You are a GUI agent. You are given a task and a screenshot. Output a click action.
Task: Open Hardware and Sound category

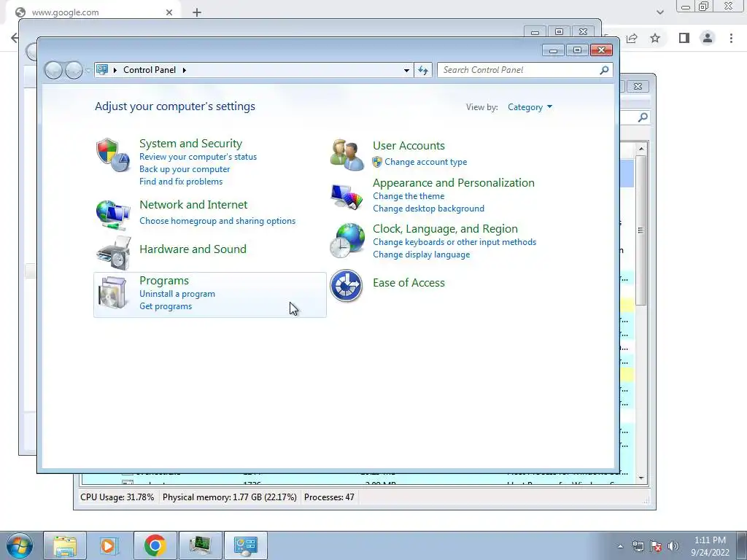click(x=193, y=249)
